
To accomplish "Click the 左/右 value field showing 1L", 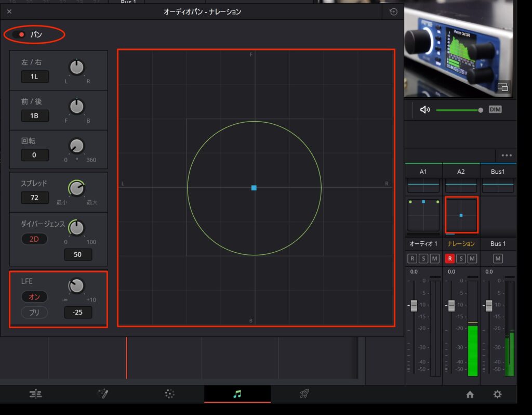I will pyautogui.click(x=35, y=76).
